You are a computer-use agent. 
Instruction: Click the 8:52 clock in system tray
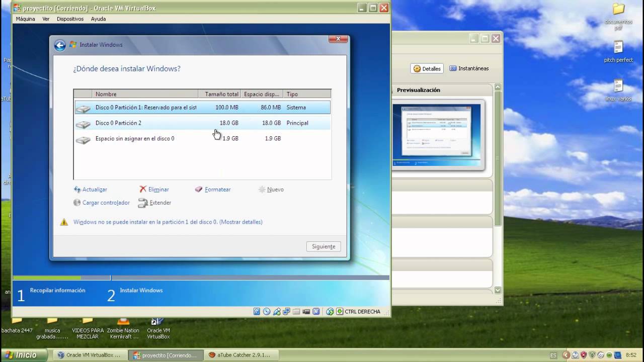(x=631, y=355)
